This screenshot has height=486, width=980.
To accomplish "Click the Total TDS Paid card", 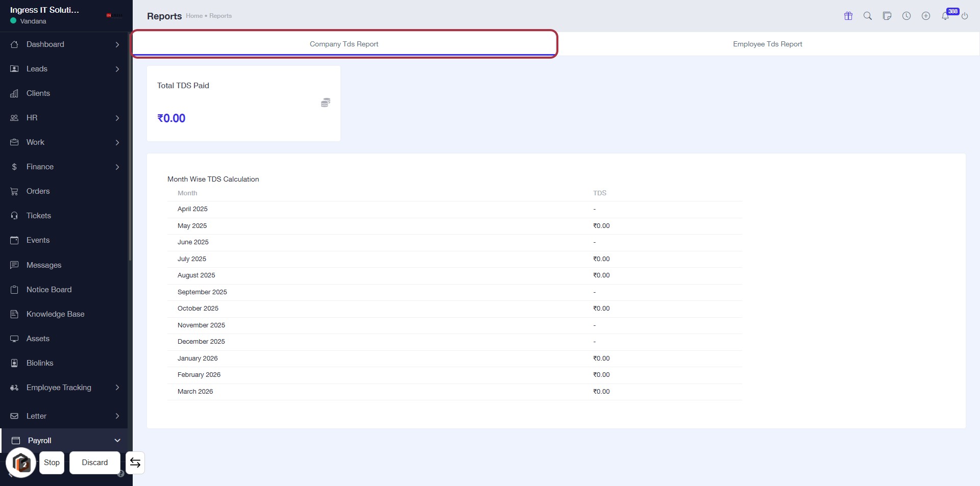I will [243, 103].
